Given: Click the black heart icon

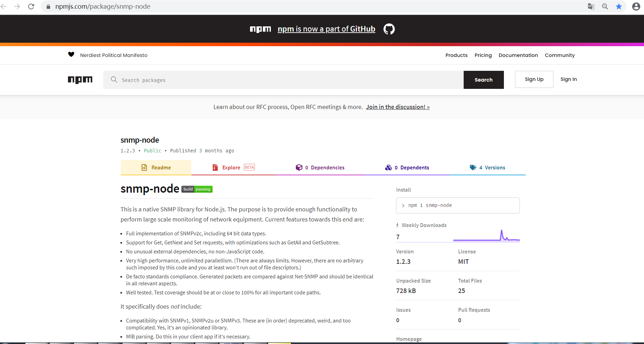Looking at the screenshot, I should [x=71, y=54].
